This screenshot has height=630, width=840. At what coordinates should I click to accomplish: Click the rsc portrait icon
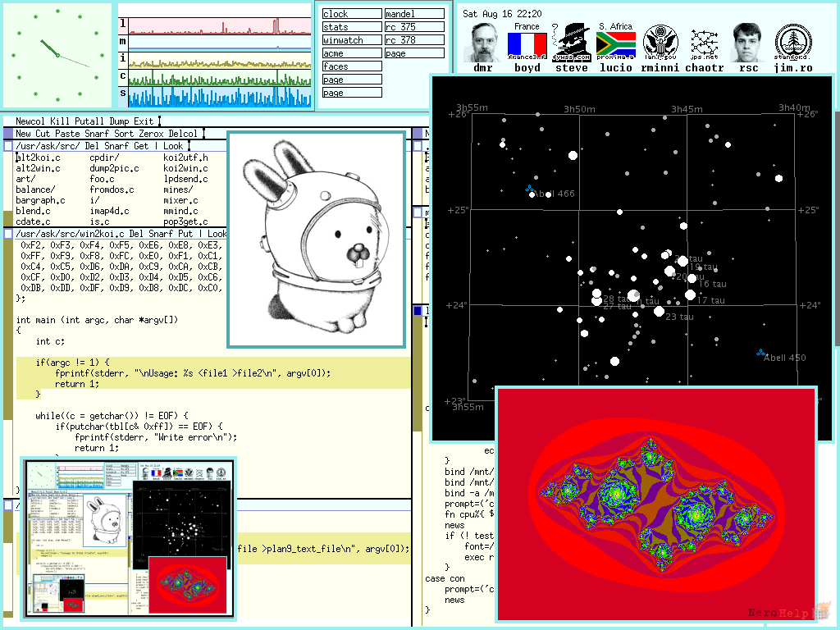coord(748,43)
